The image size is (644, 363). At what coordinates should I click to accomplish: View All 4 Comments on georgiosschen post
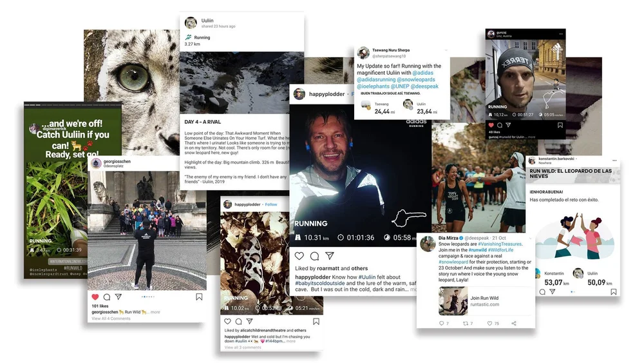click(111, 319)
